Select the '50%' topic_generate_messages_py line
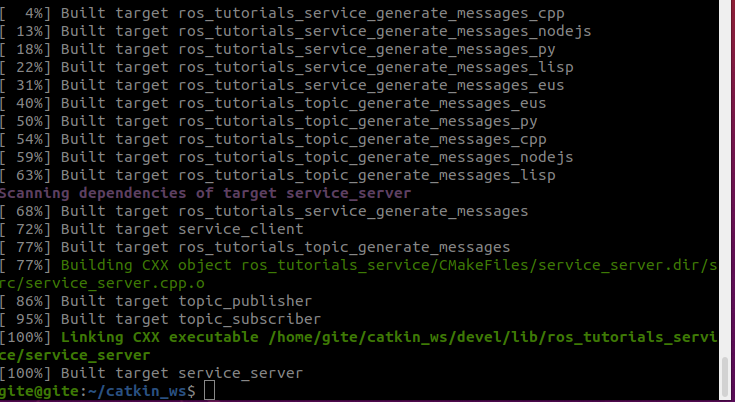This screenshot has width=735, height=402. click(x=269, y=121)
